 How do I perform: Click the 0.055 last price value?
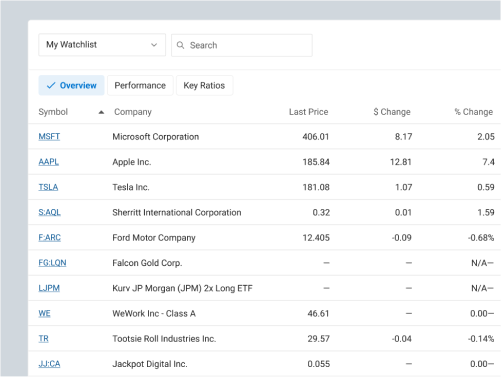[x=319, y=364]
